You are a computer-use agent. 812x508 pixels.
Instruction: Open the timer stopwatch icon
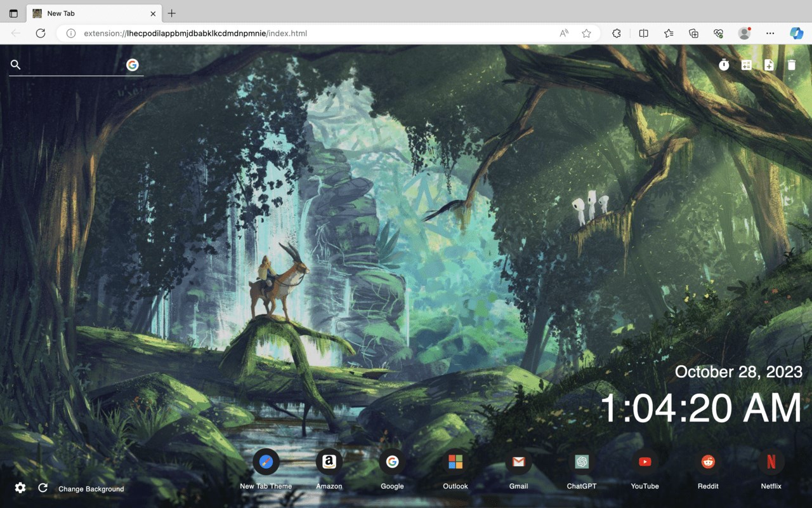click(x=724, y=65)
